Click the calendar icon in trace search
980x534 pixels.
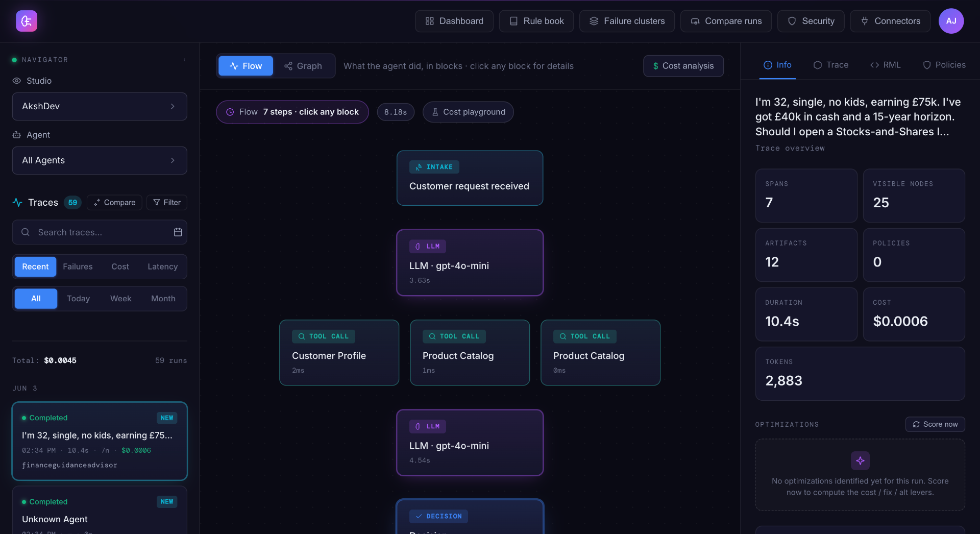coord(178,232)
